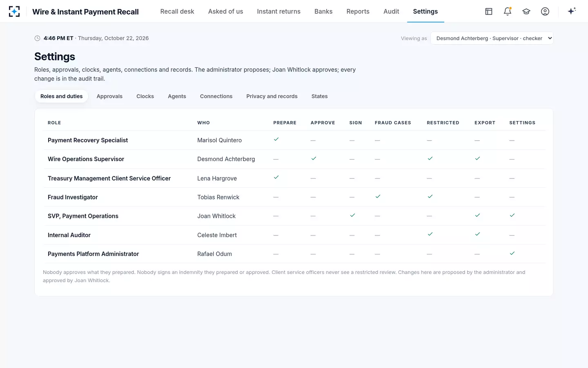Select the Internal Auditor role name
The width and height of the screenshot is (588, 368).
tap(69, 235)
